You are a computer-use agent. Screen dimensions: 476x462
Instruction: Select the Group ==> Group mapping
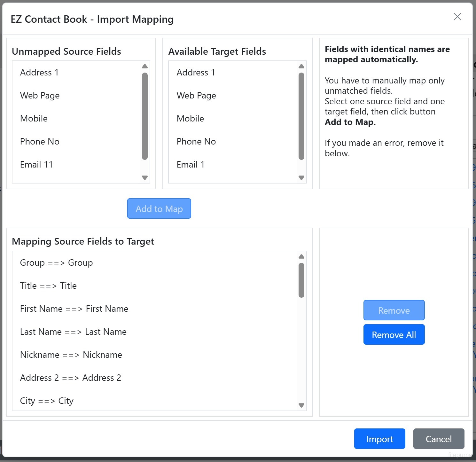pyautogui.click(x=57, y=263)
